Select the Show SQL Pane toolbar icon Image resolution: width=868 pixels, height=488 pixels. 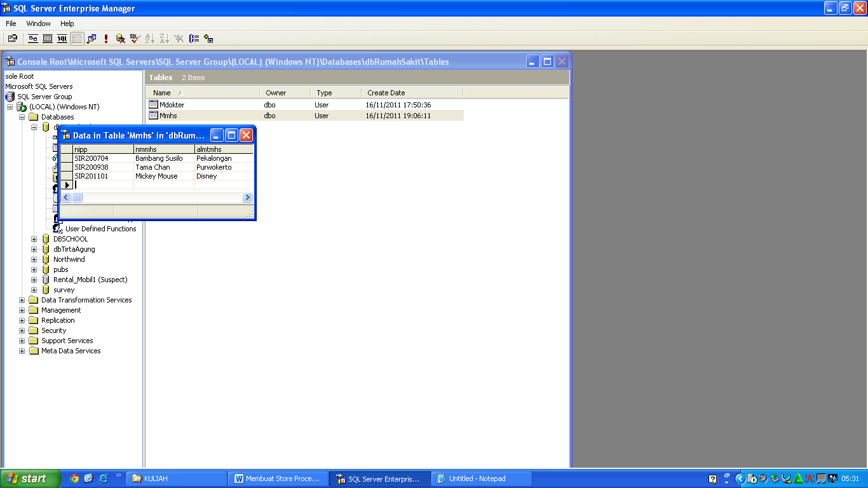pyautogui.click(x=62, y=39)
